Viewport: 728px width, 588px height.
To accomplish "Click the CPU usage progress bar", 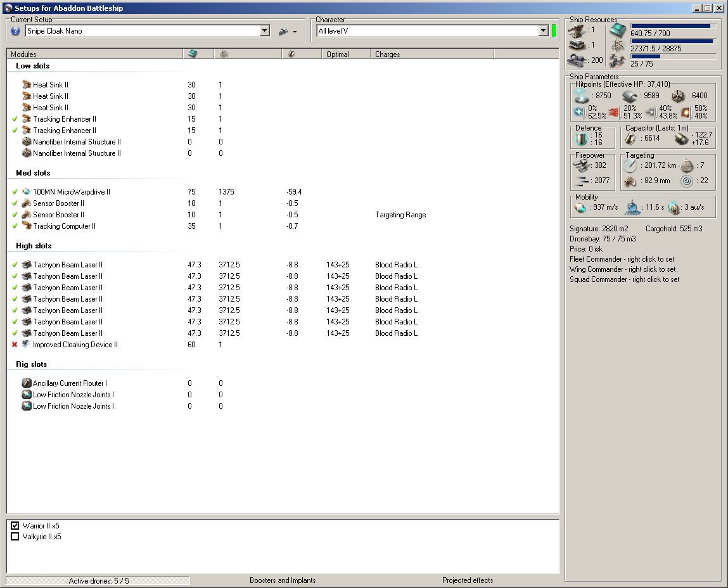I will coord(674,26).
